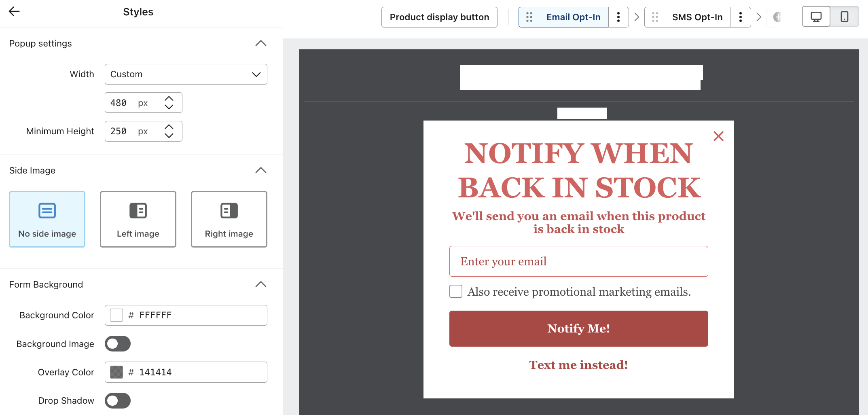Collapse the Popup settings section
The height and width of the screenshot is (415, 868).
(261, 43)
